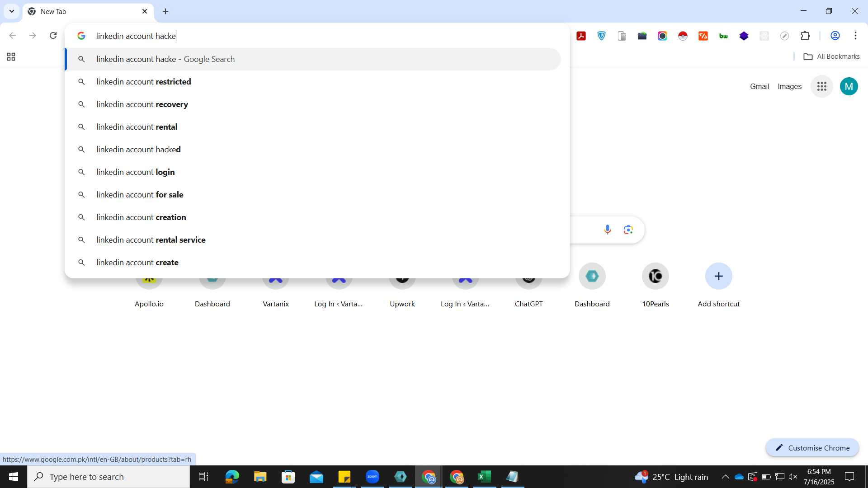Click the address bar input text
Viewport: 868px width, 488px height.
pos(136,36)
